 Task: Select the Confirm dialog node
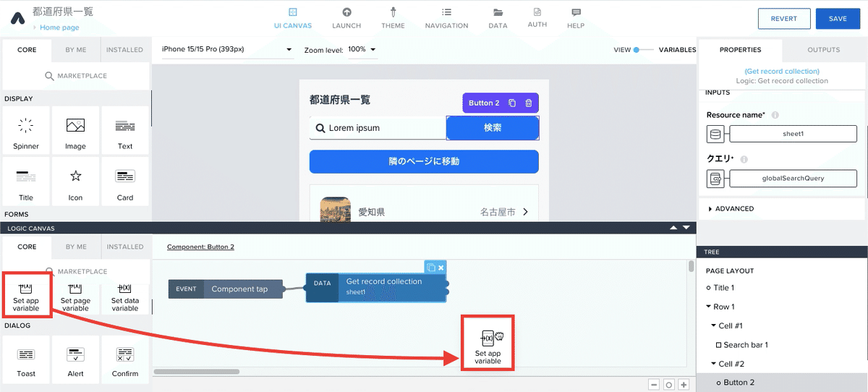(x=125, y=359)
